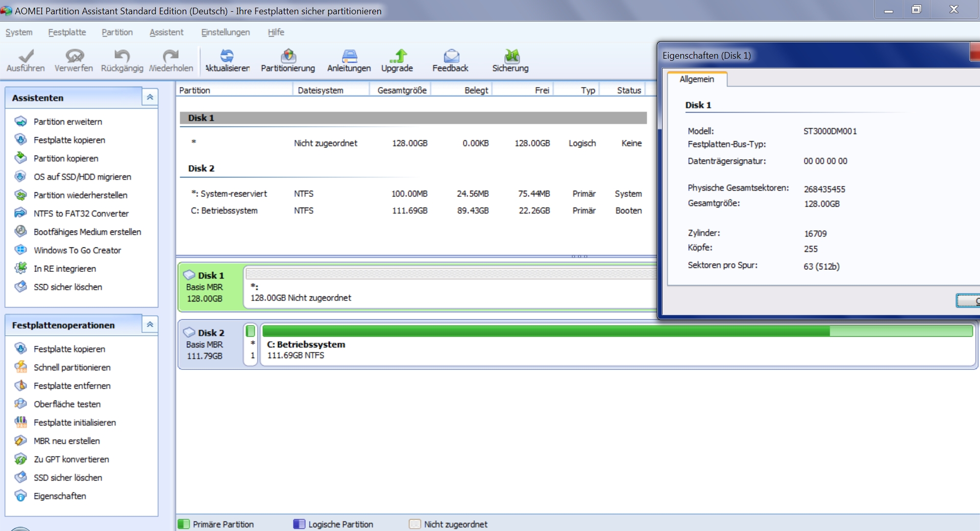Click the sector count 268435455

[824, 189]
